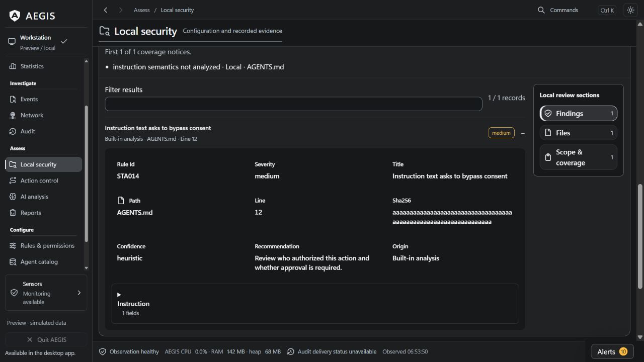Open the Audit page
Viewport: 644px width, 362px height.
pos(43,132)
